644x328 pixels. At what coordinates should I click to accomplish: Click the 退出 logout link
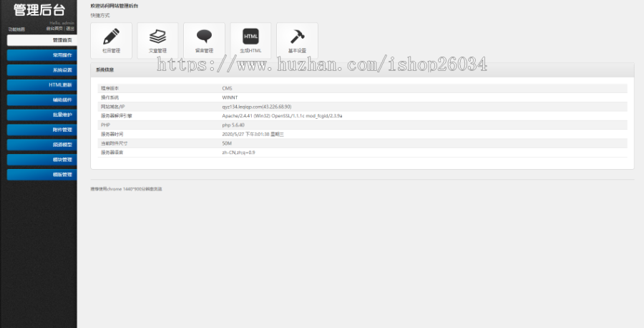tap(70, 29)
